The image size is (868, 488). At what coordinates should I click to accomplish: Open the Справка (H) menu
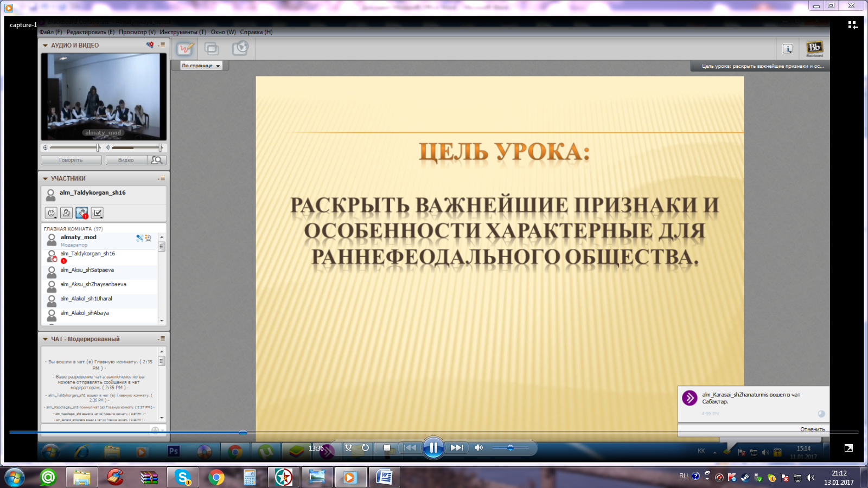[256, 32]
